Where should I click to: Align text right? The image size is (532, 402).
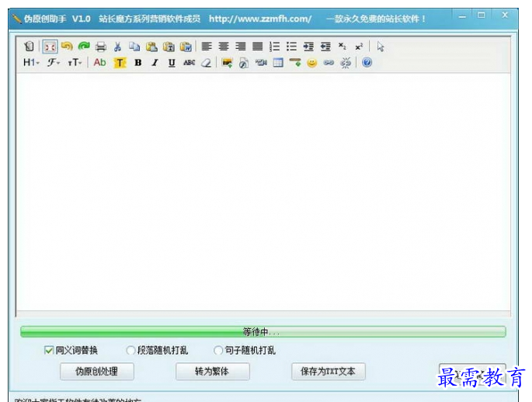click(x=241, y=46)
